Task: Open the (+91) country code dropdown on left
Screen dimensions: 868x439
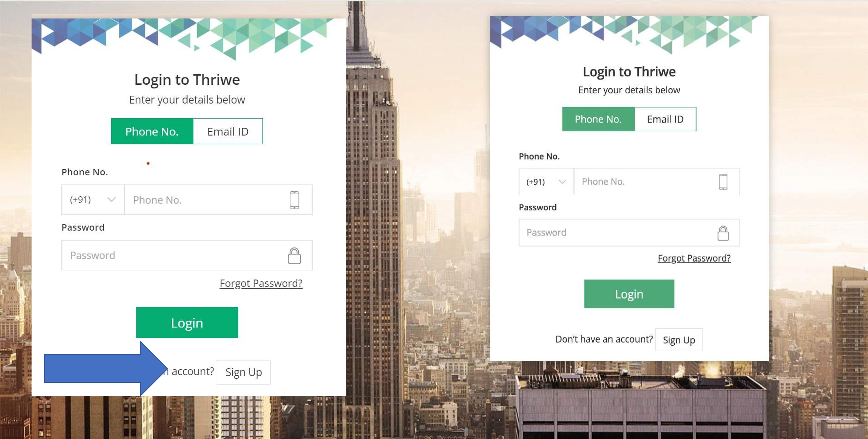Action: tap(93, 200)
